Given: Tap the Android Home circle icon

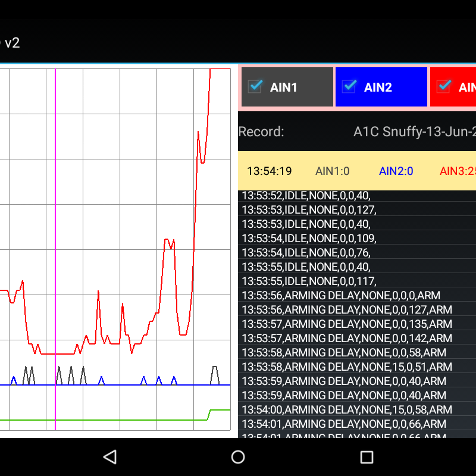Looking at the screenshot, I should pos(238,457).
